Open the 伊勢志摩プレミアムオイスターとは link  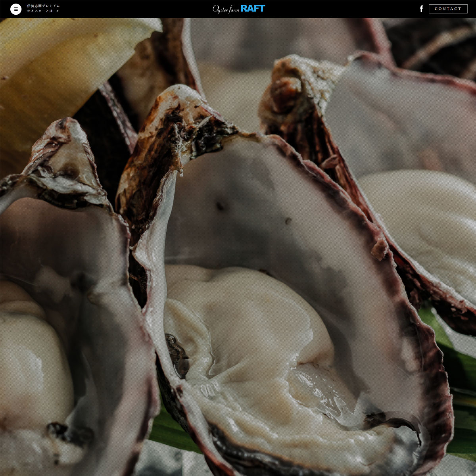[x=43, y=9]
